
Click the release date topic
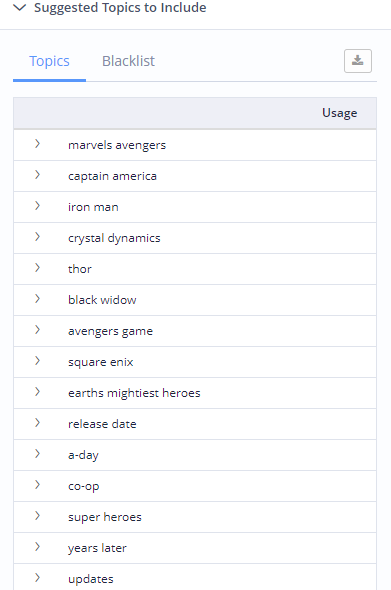pos(102,424)
